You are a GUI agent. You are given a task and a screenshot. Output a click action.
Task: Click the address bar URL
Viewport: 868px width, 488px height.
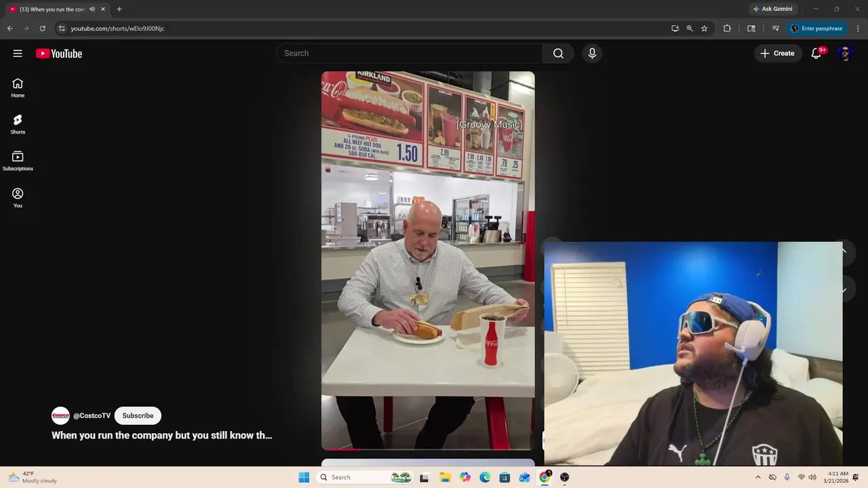[x=117, y=28]
